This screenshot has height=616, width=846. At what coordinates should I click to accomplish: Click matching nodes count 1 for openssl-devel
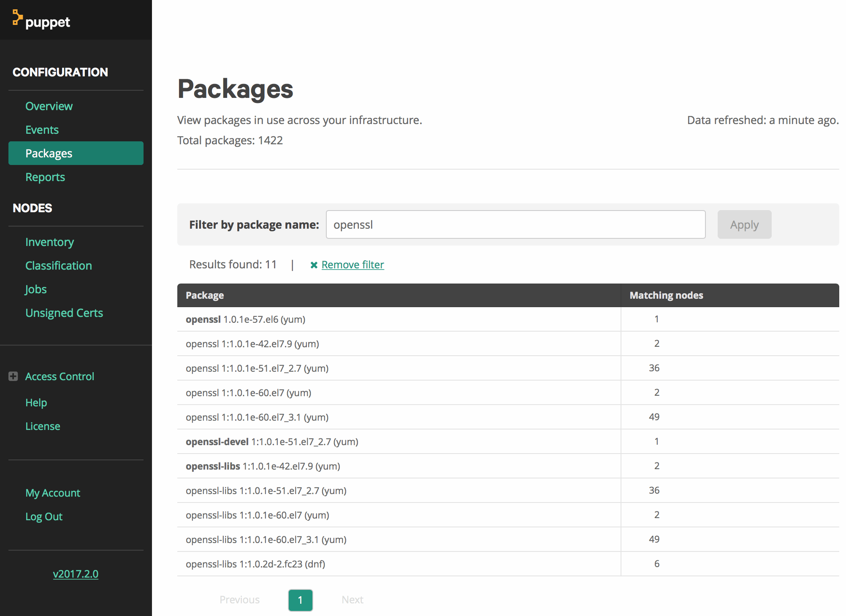coord(657,441)
